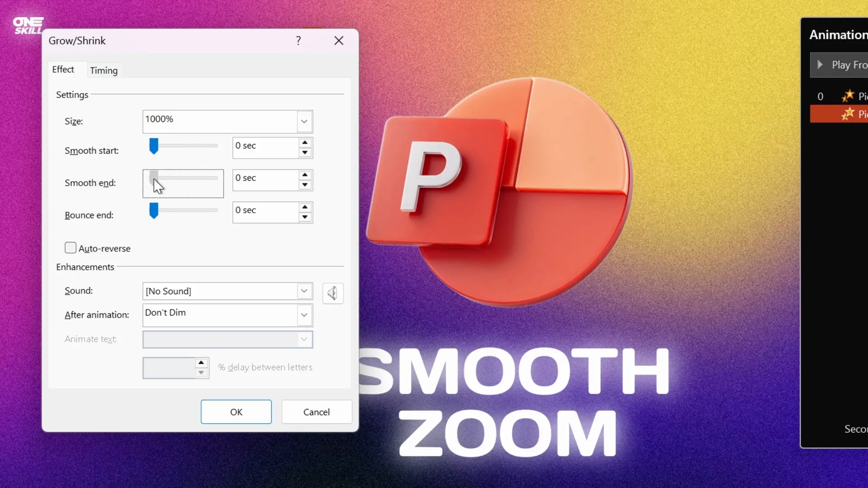This screenshot has height=488, width=868.
Task: Increase Smooth start seconds with up arrow
Action: (x=305, y=143)
